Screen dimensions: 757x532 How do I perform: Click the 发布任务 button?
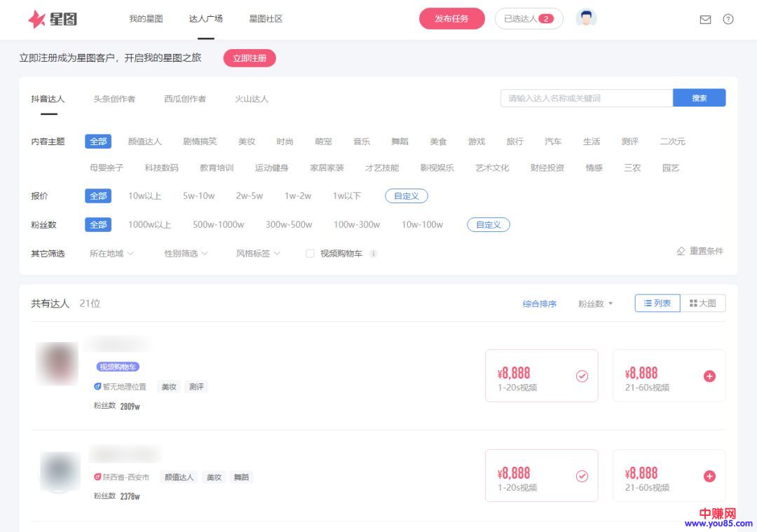click(451, 19)
